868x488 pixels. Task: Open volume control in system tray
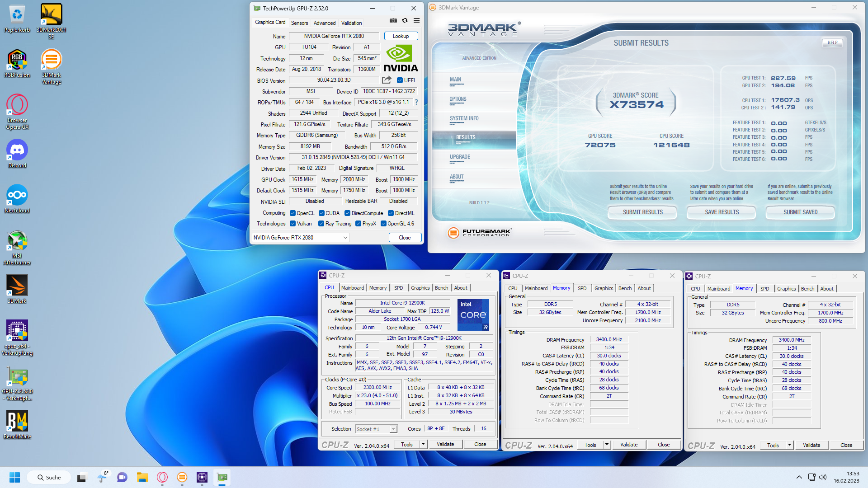pos(823,477)
